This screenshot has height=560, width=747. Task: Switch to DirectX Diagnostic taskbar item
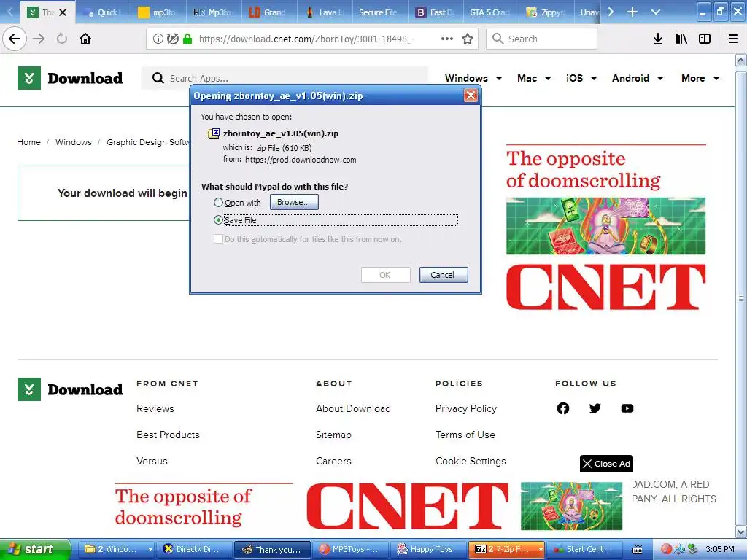(195, 550)
